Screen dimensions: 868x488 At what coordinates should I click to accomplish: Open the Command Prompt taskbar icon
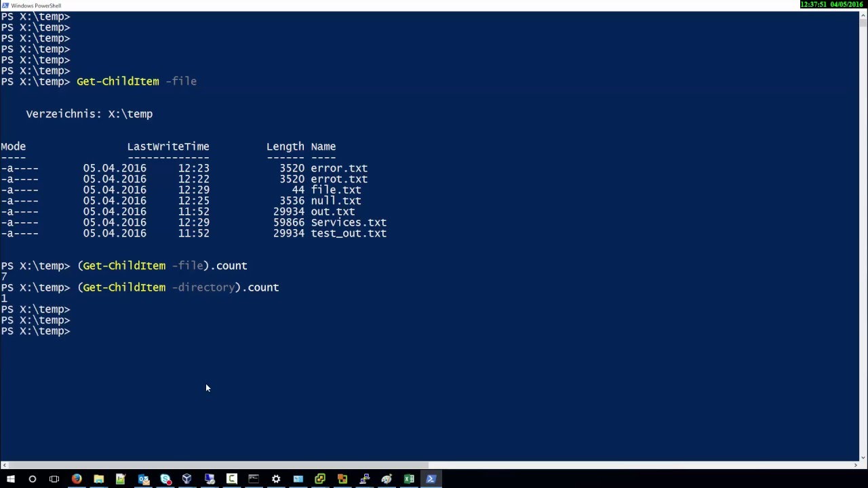click(x=254, y=479)
